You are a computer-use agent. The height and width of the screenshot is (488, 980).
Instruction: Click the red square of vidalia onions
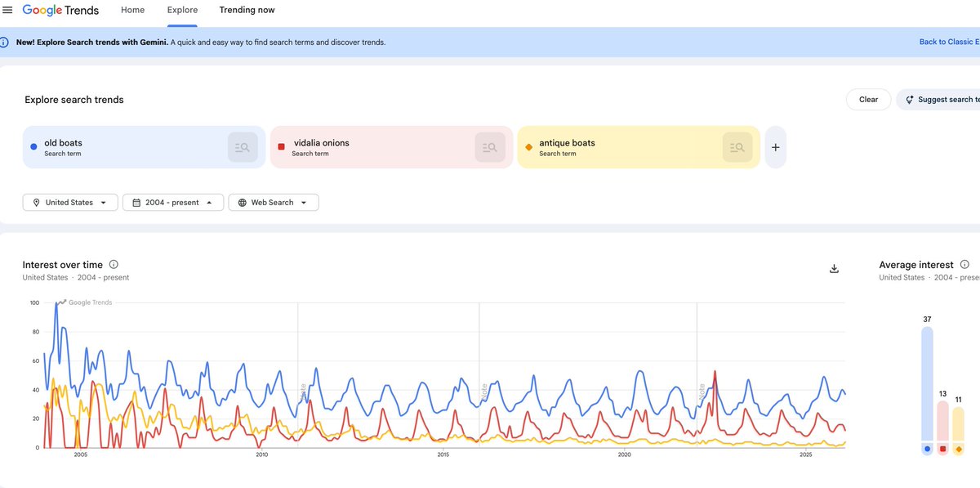(281, 147)
